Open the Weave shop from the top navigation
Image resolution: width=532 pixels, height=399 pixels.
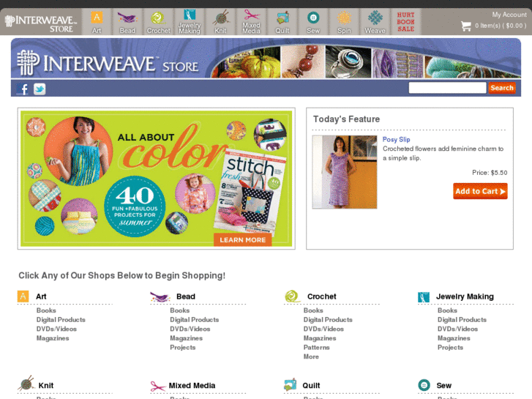click(375, 22)
